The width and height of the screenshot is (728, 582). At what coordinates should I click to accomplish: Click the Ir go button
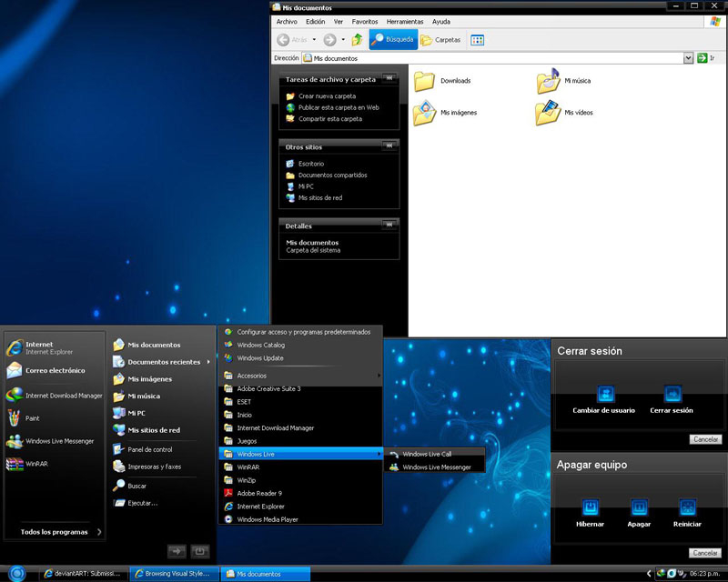706,58
